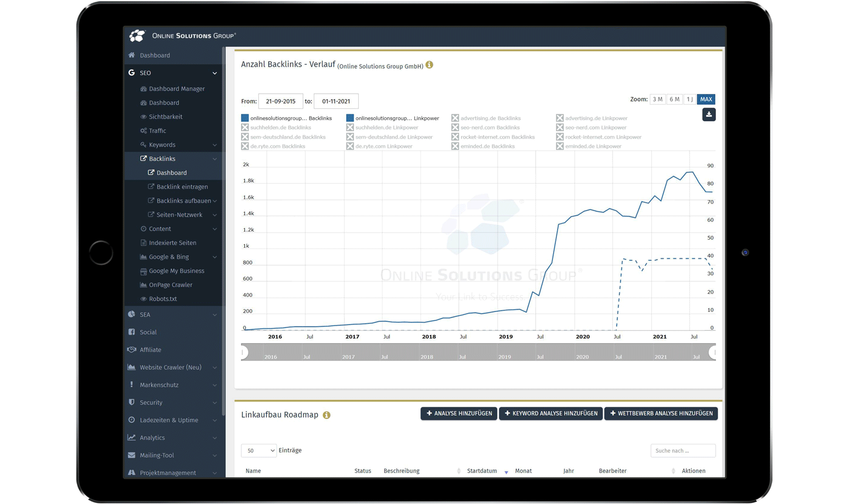Expand Seiten-Netzwerk submenu

tap(215, 215)
